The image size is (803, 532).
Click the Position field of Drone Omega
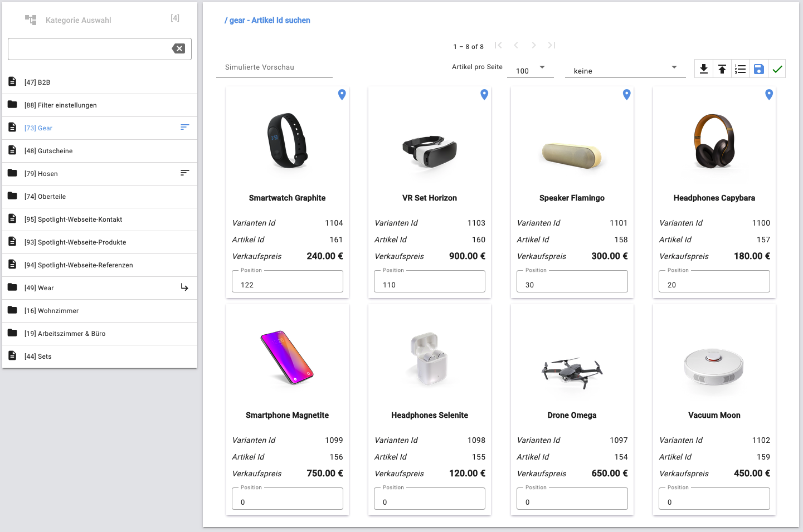click(x=572, y=499)
